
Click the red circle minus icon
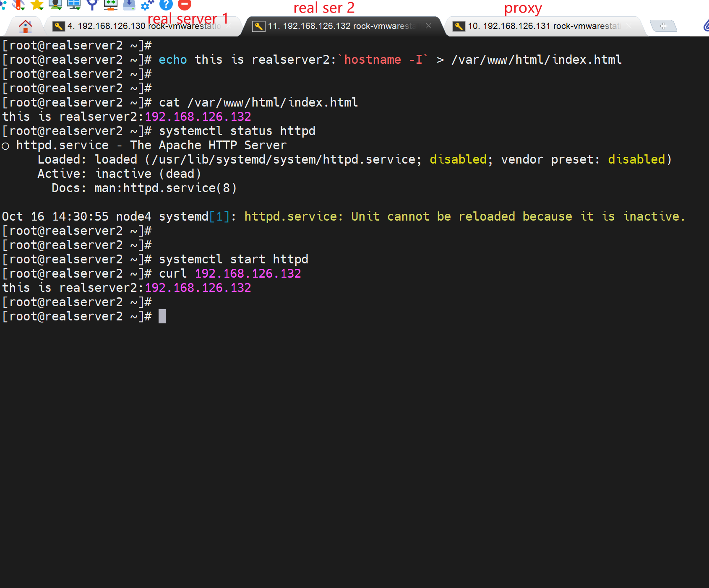tap(185, 5)
